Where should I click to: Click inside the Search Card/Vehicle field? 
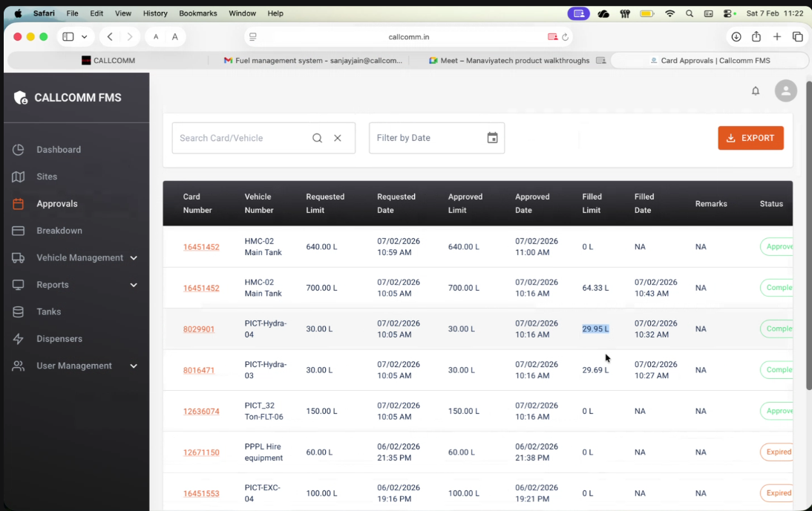[238, 138]
